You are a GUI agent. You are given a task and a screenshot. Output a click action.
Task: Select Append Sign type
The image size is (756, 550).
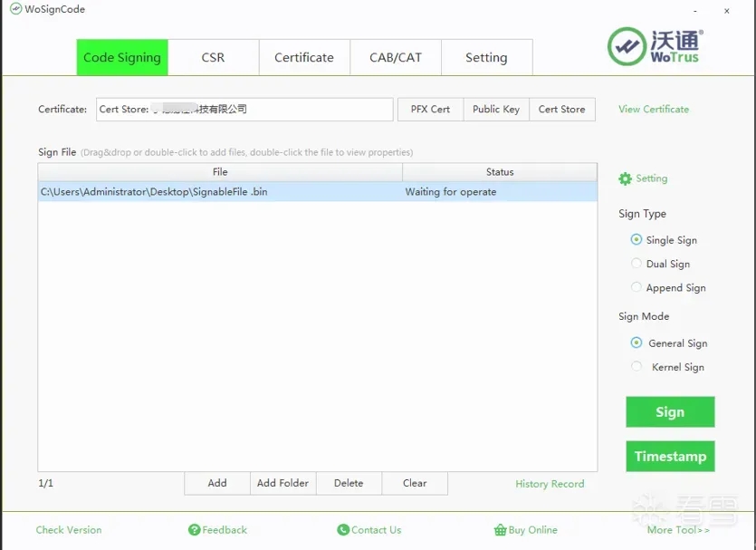pyautogui.click(x=636, y=287)
